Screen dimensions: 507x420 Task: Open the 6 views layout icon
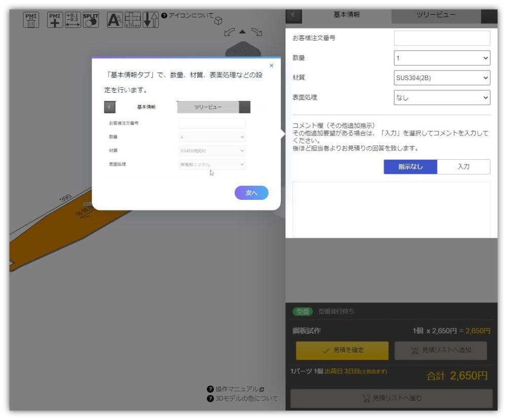pos(133,20)
